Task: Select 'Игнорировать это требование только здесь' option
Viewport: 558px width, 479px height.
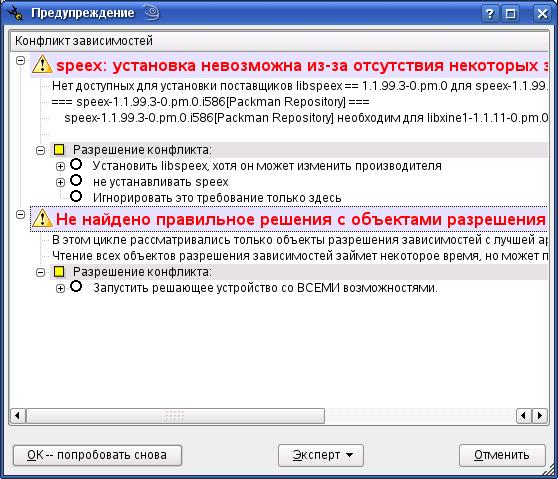Action: [76, 196]
